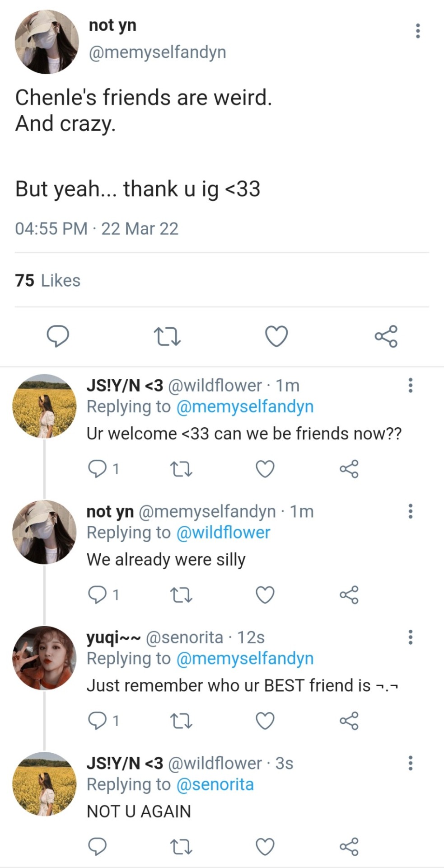Share the "Just remember who ur BEST friend" reply

click(x=349, y=721)
